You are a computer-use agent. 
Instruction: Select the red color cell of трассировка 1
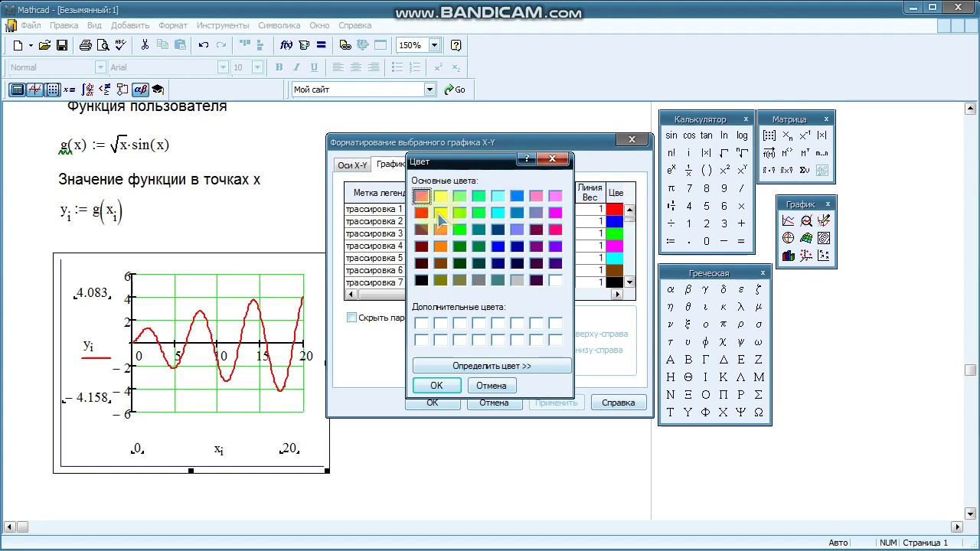pos(615,209)
